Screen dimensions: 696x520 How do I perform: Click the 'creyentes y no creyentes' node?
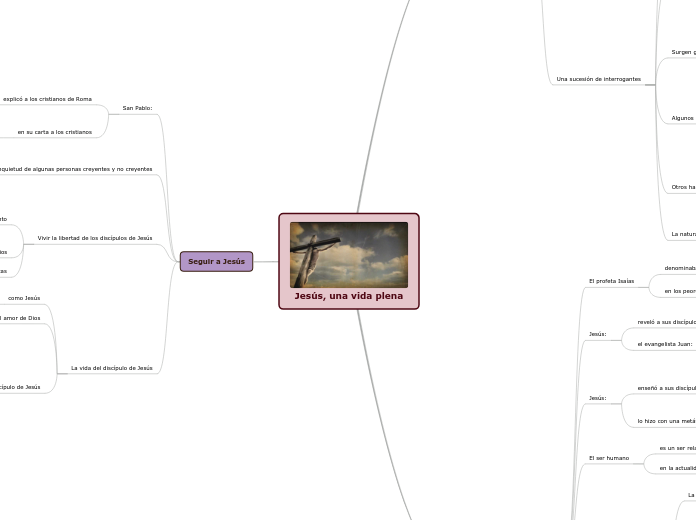76,169
